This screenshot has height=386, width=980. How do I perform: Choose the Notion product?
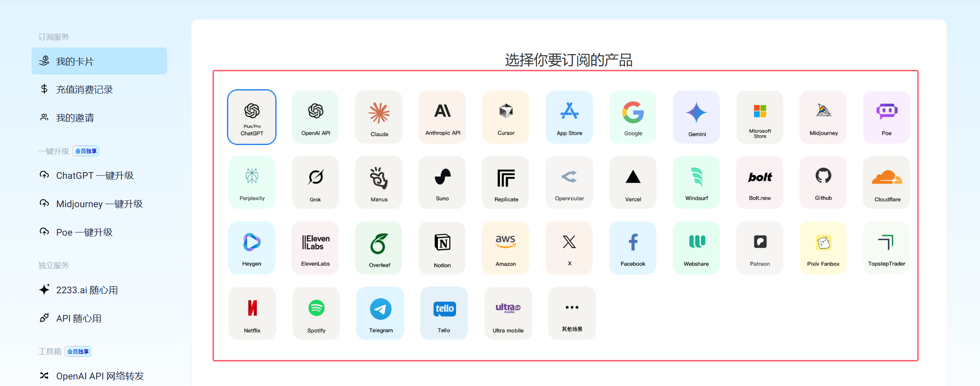click(442, 248)
